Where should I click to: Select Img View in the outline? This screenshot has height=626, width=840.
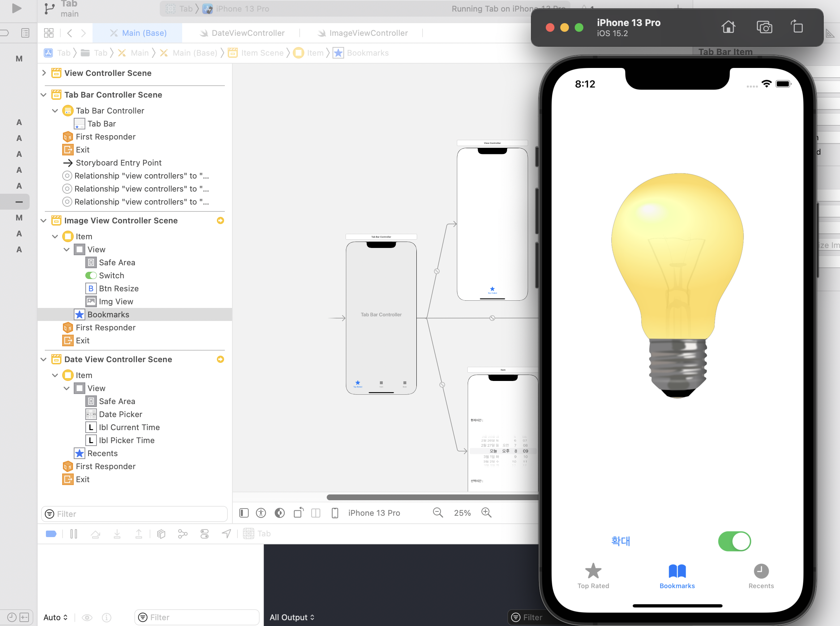(116, 302)
